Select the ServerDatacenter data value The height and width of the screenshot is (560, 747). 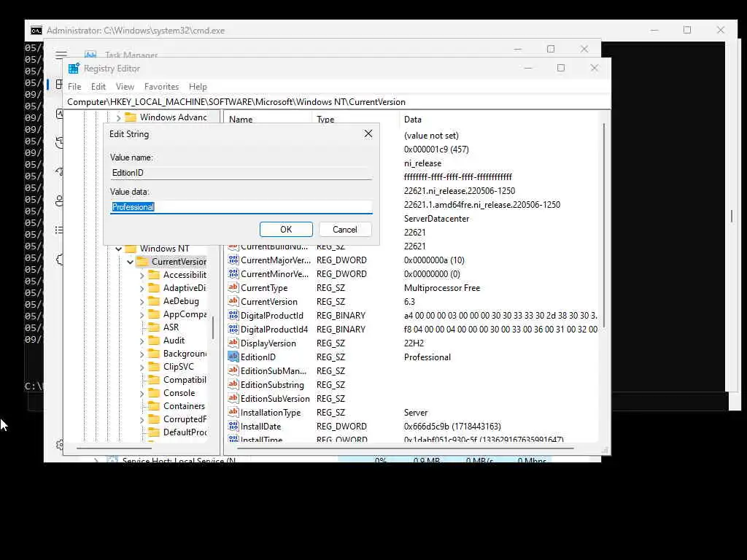click(x=436, y=219)
